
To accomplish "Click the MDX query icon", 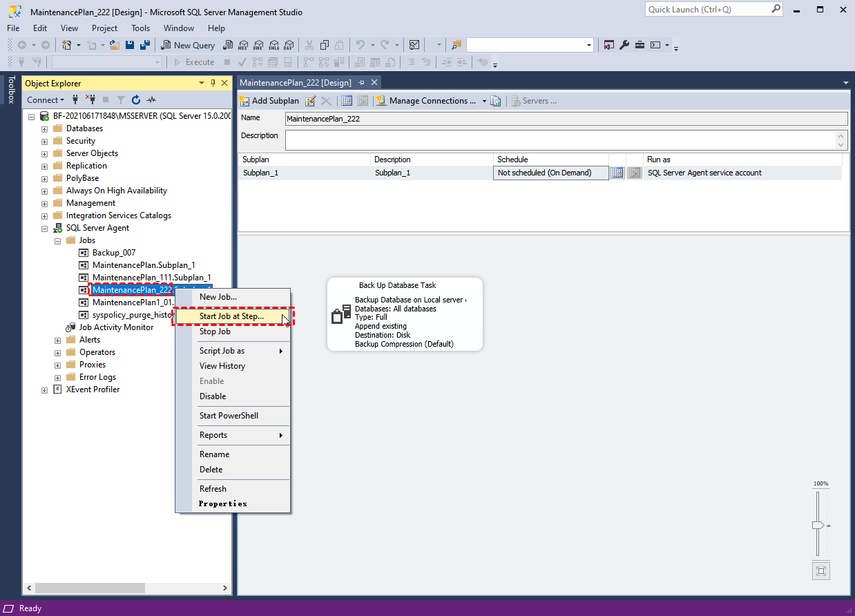I will 243,45.
